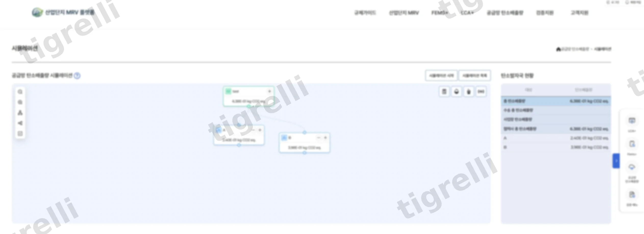644x234 pixels.
Task: Click the help question-mark icon beside the simulation title
Action: [77, 76]
